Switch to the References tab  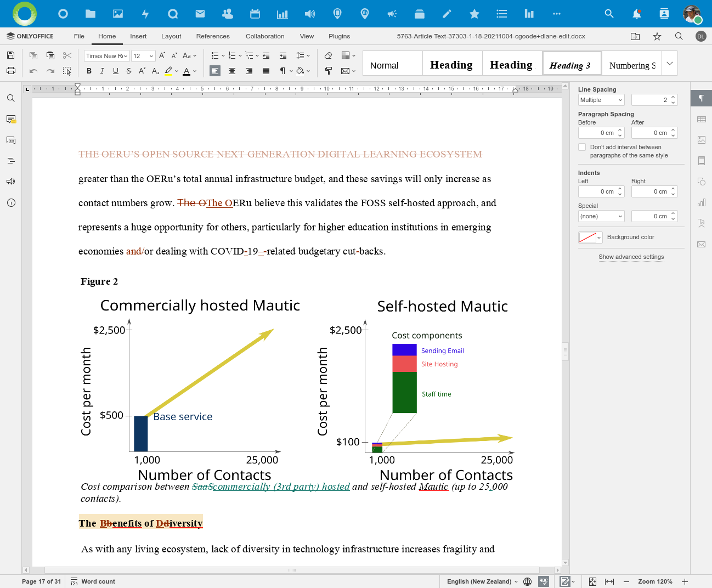coord(213,36)
